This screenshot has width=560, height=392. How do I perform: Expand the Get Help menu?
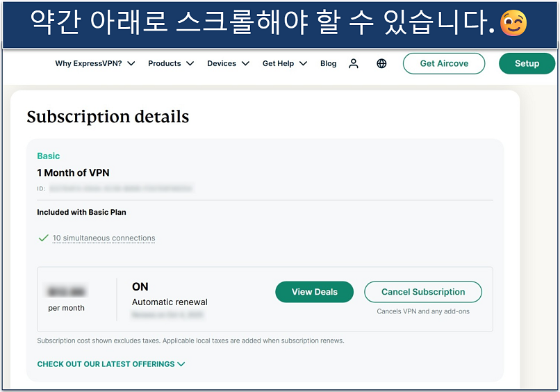[284, 63]
